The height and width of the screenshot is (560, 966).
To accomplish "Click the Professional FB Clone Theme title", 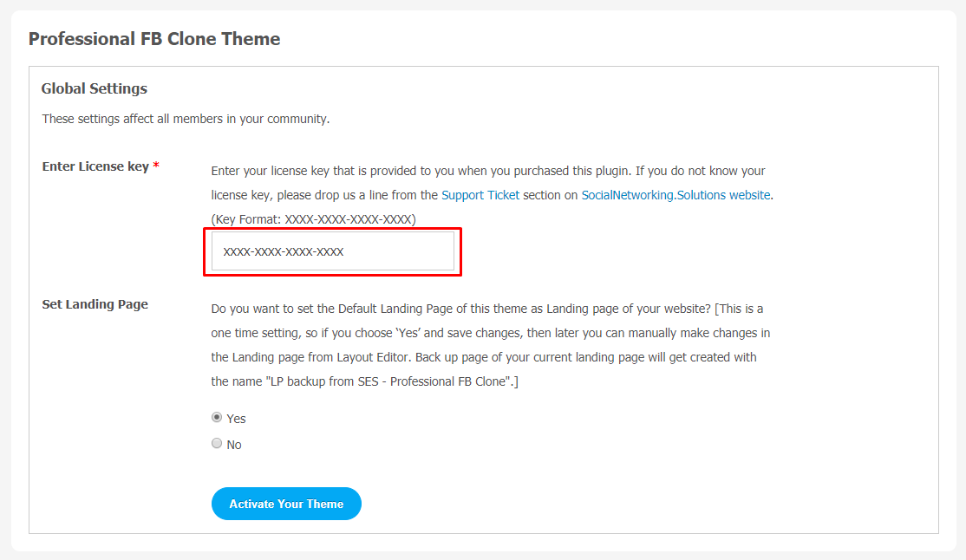I will click(154, 39).
